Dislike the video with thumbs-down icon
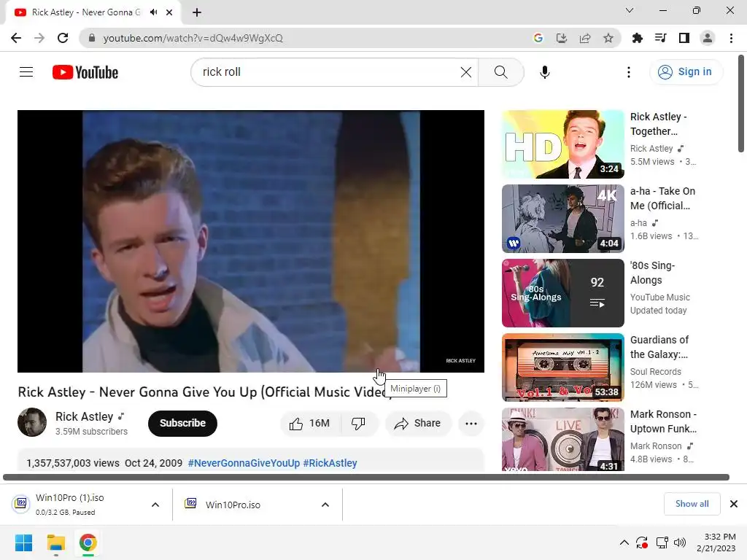 coord(360,424)
